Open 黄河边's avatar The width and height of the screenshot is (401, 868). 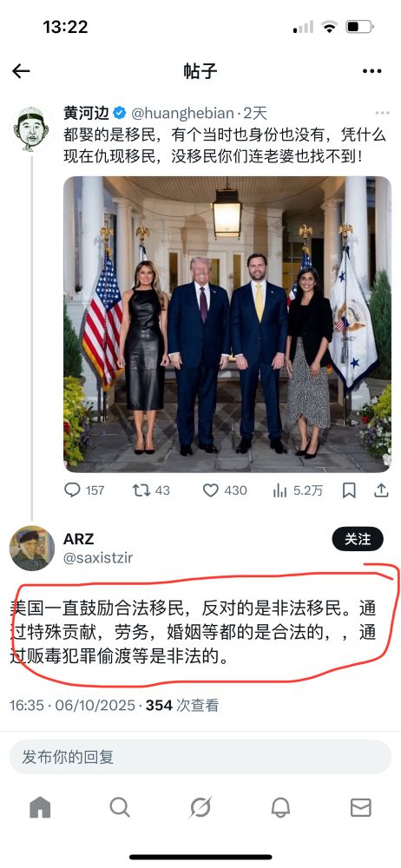[31, 129]
